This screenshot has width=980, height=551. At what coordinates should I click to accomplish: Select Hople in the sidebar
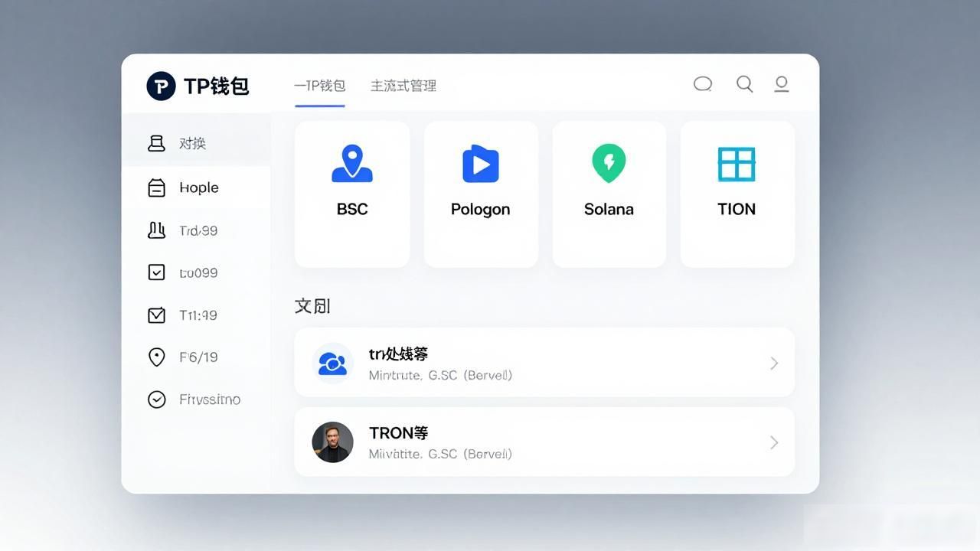click(196, 187)
